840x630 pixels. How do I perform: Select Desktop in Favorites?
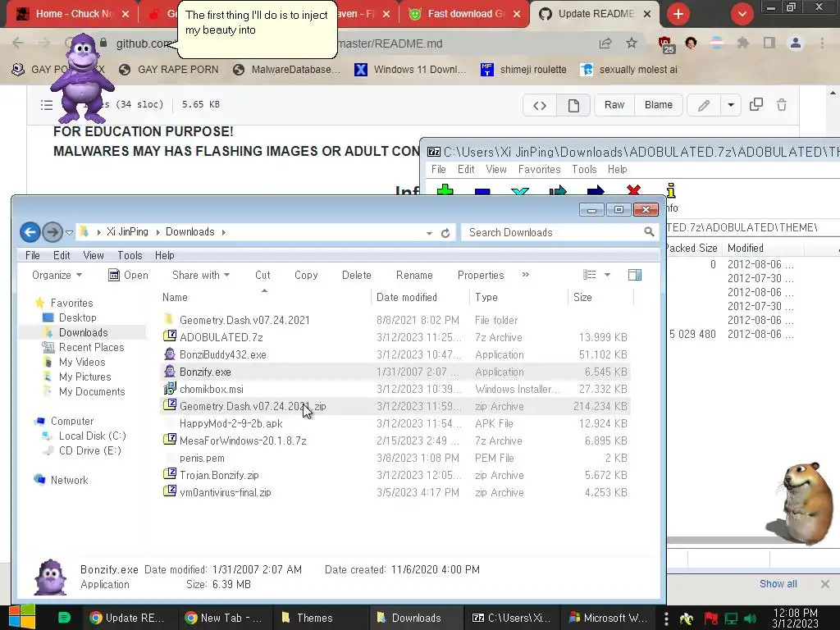(x=78, y=317)
